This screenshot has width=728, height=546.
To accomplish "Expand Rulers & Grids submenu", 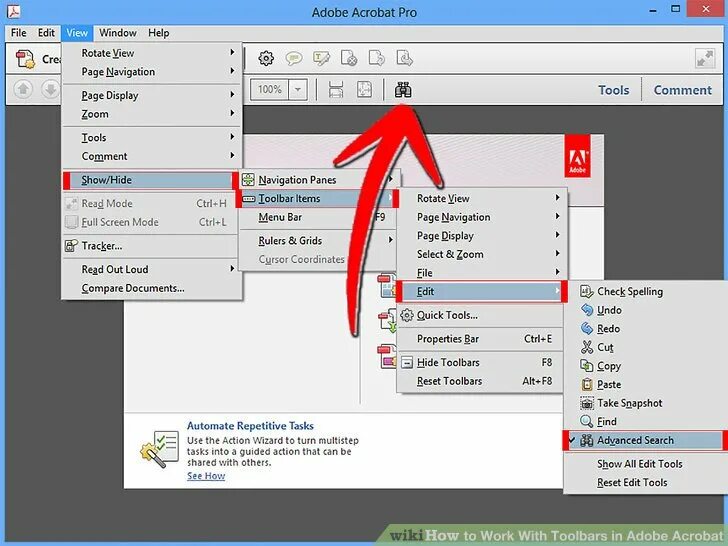I will coord(318,240).
